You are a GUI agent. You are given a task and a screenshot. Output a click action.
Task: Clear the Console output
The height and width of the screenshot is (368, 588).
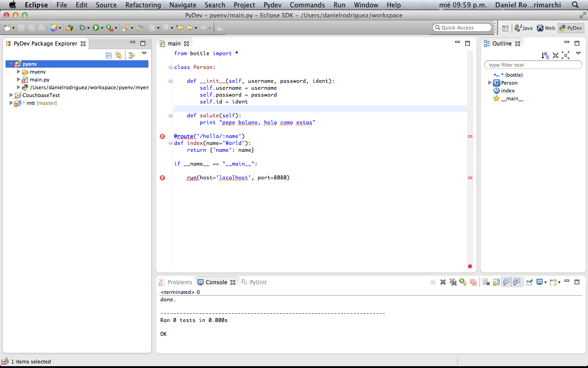[486, 282]
